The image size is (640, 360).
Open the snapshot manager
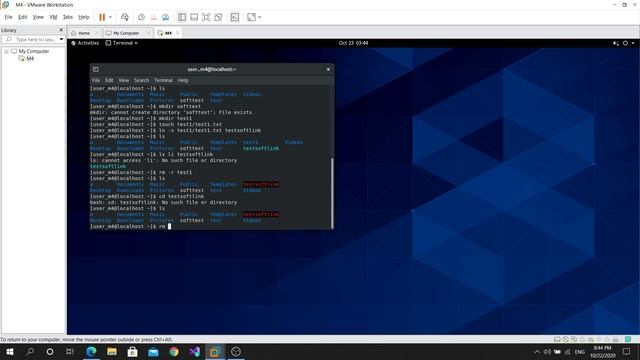coord(165,17)
